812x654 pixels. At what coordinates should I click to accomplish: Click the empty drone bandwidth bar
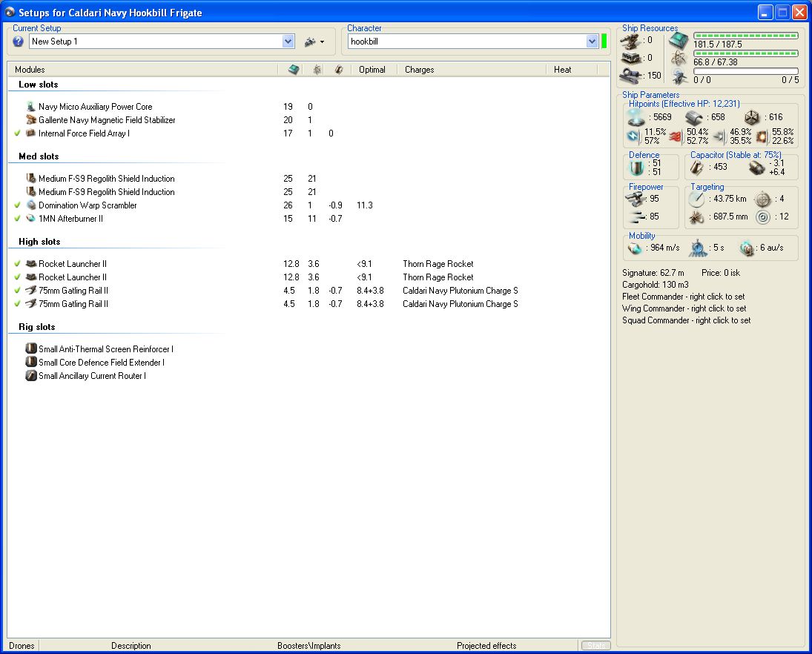[x=746, y=71]
